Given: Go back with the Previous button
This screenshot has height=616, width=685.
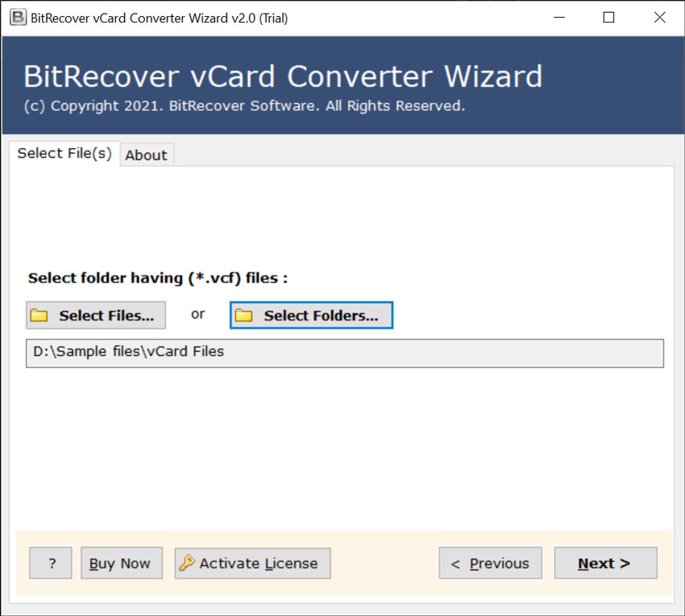Looking at the screenshot, I should [x=490, y=563].
